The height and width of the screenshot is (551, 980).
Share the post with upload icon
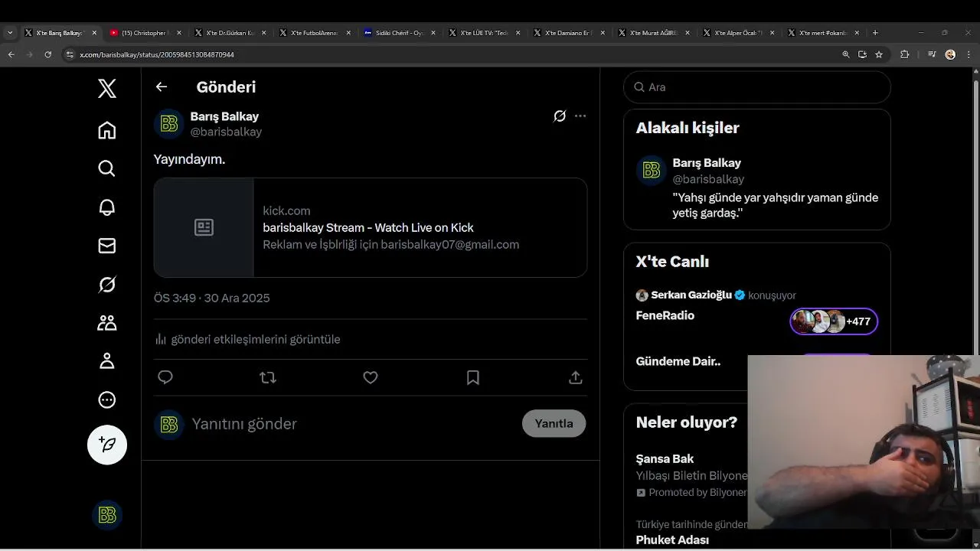pos(576,377)
